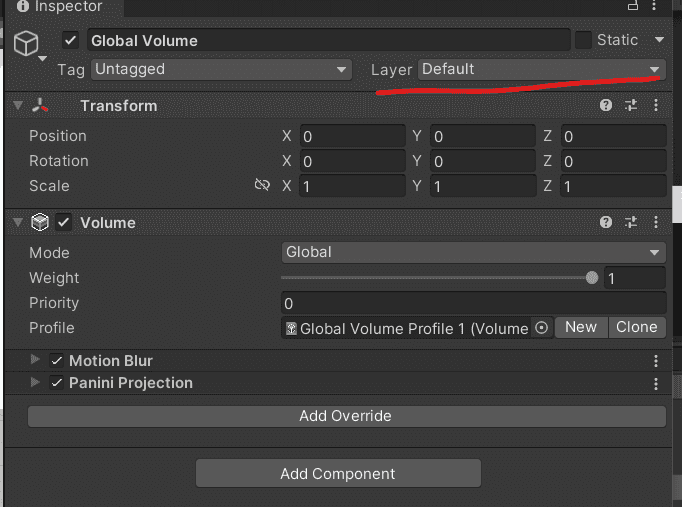This screenshot has height=507, width=682.
Task: Enable the Static checkbox
Action: coord(583,40)
